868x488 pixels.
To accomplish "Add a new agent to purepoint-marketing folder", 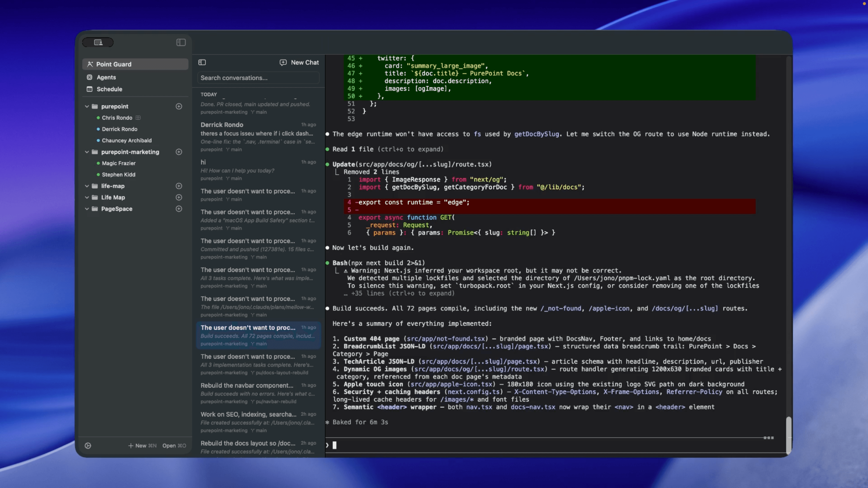I will click(x=179, y=152).
